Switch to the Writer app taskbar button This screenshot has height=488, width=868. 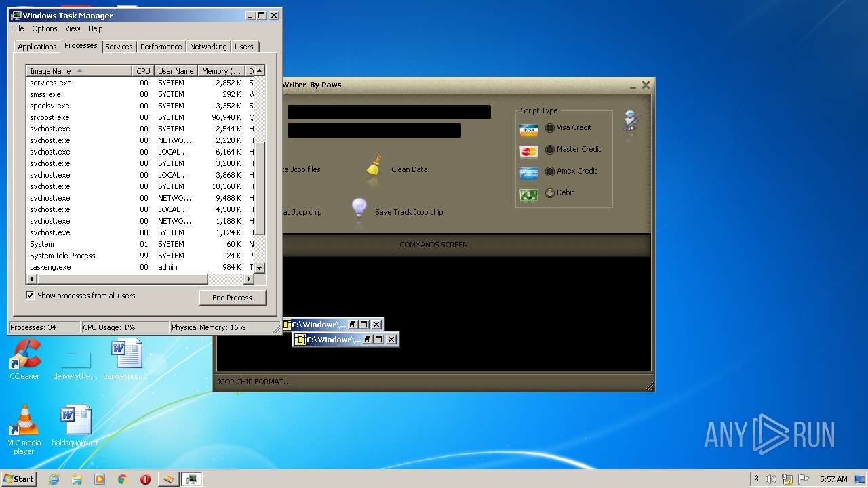(168, 479)
